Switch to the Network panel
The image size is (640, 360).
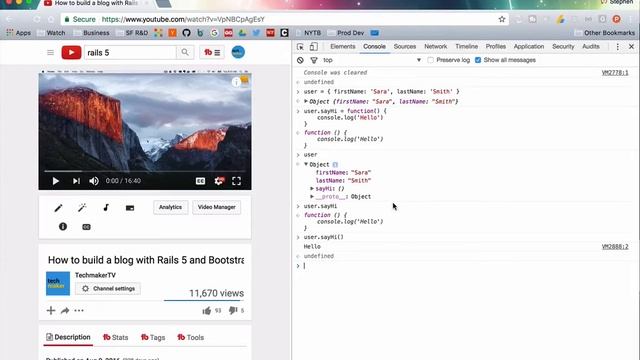436,47
